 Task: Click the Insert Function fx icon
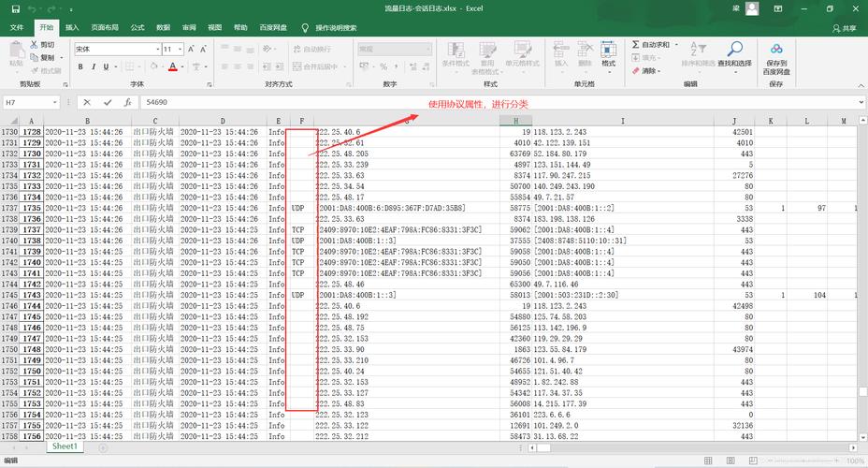pos(128,102)
